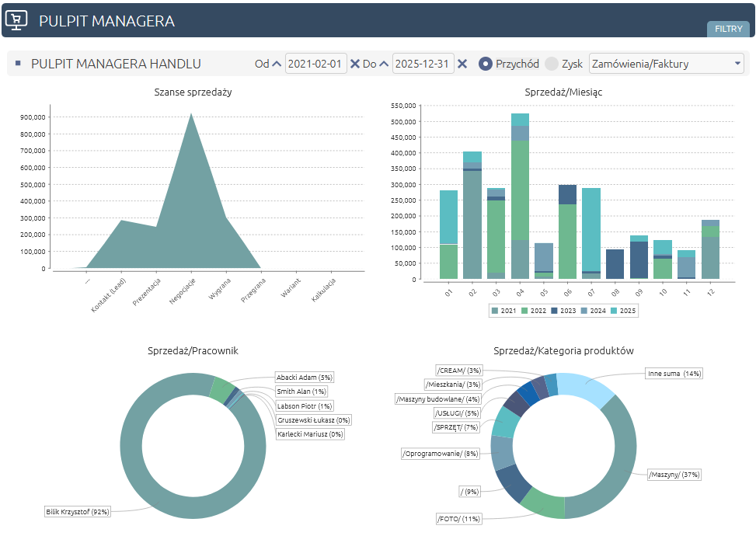756x550 pixels.
Task: Click the /Oprogramowanie/ (8%) label
Action: 441,454
